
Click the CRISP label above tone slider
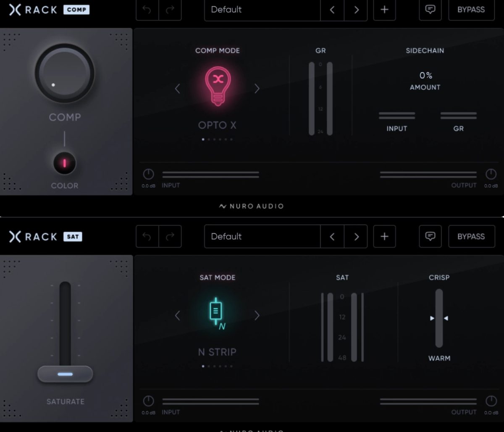click(x=439, y=278)
